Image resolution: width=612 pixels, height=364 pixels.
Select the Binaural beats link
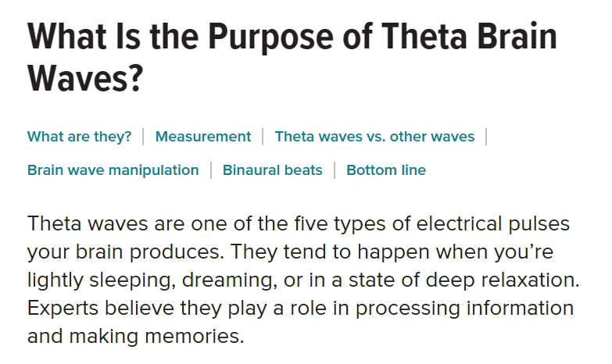[x=272, y=170]
